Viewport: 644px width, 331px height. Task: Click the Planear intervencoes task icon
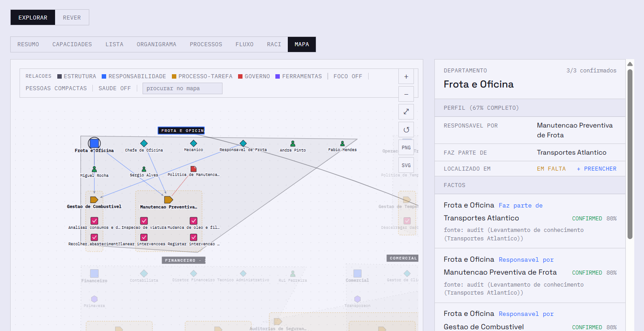(x=144, y=238)
